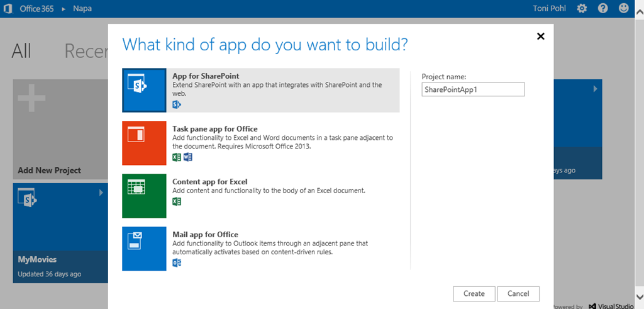Screen dimensions: 644x309
Task: Open the settings gear in header
Action: (582, 8)
